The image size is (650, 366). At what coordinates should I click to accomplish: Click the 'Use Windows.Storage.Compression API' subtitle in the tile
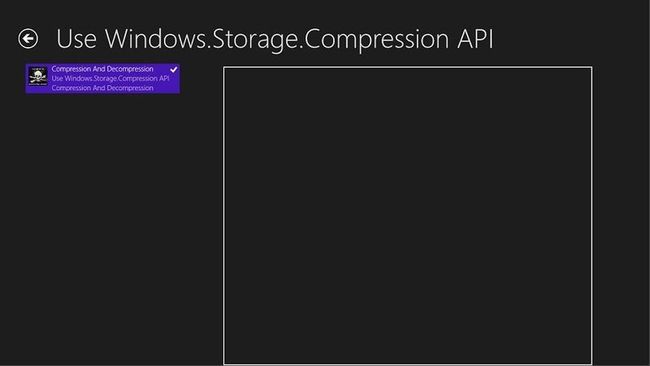[x=110, y=78]
